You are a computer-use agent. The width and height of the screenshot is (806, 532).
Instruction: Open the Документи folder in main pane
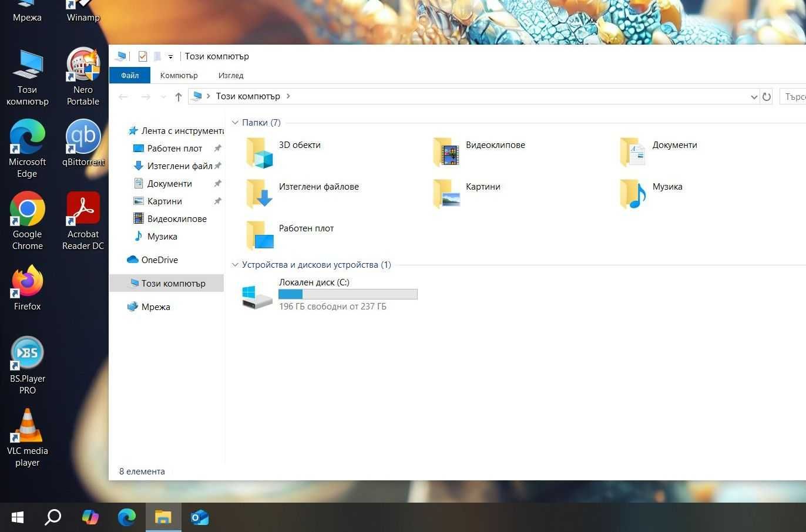pos(633,153)
